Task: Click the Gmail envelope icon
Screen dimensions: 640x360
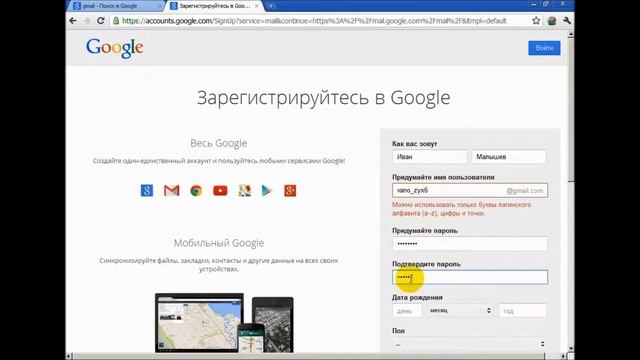Action: [171, 191]
